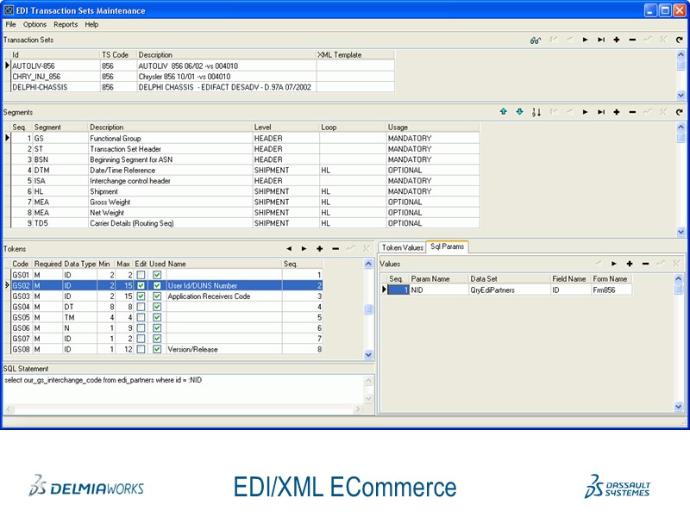The height and width of the screenshot is (517, 690).
Task: Click the Usage column header in Segments
Action: [x=398, y=127]
